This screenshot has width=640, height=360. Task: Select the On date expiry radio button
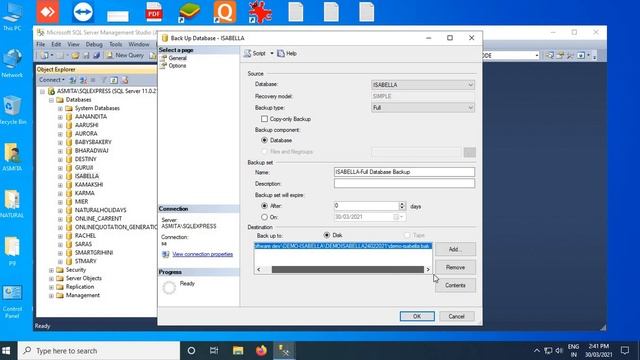click(264, 217)
